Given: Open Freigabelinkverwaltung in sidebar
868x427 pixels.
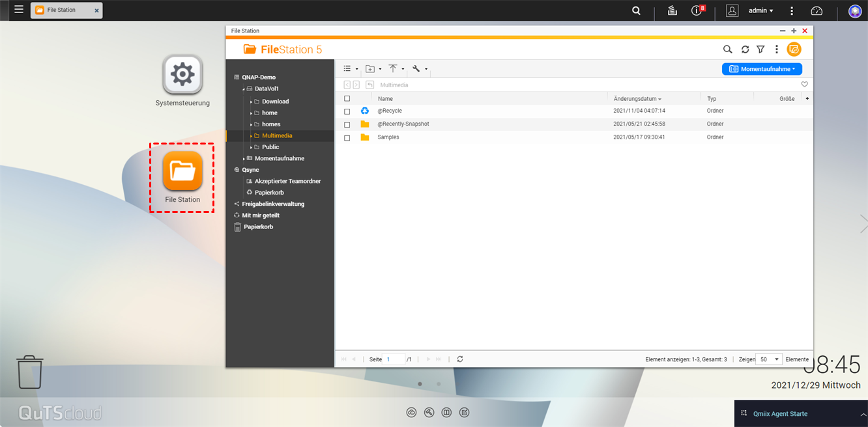Looking at the screenshot, I should pyautogui.click(x=273, y=204).
